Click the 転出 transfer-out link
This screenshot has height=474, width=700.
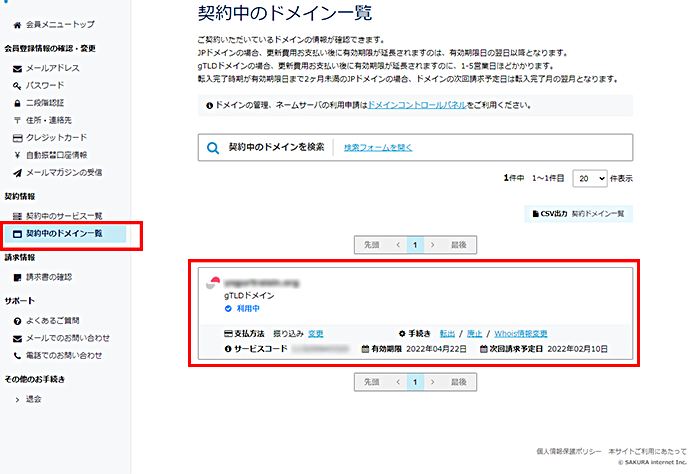click(x=447, y=333)
